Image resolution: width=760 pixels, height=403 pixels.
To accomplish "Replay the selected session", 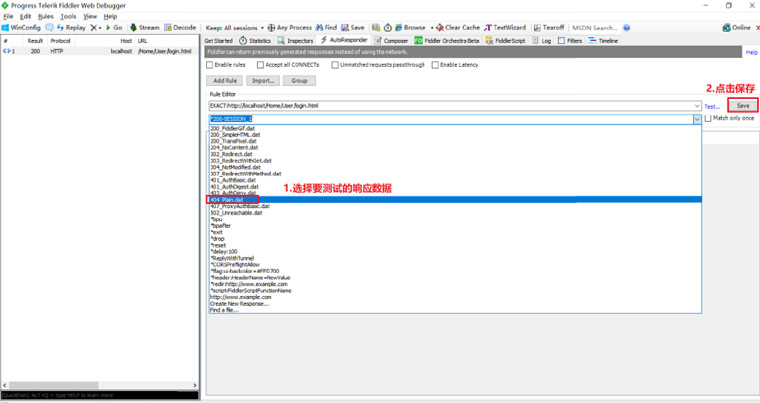I will (x=71, y=28).
